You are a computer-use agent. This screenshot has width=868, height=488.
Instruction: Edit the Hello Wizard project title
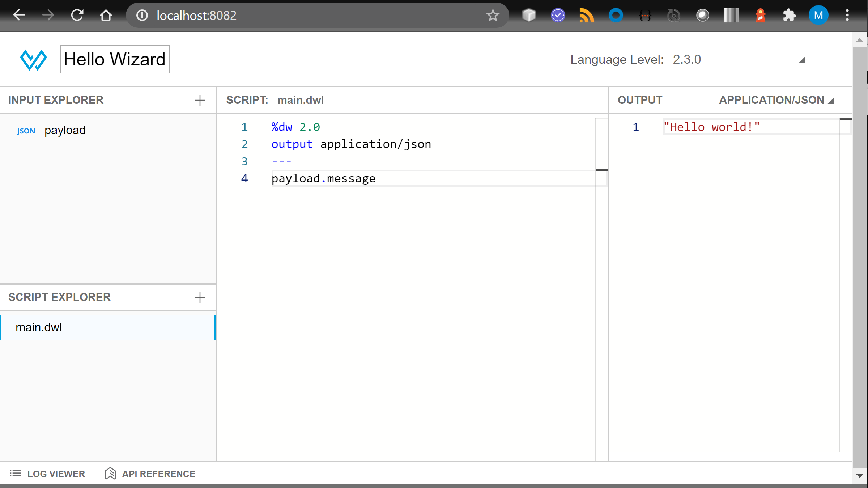(x=114, y=59)
